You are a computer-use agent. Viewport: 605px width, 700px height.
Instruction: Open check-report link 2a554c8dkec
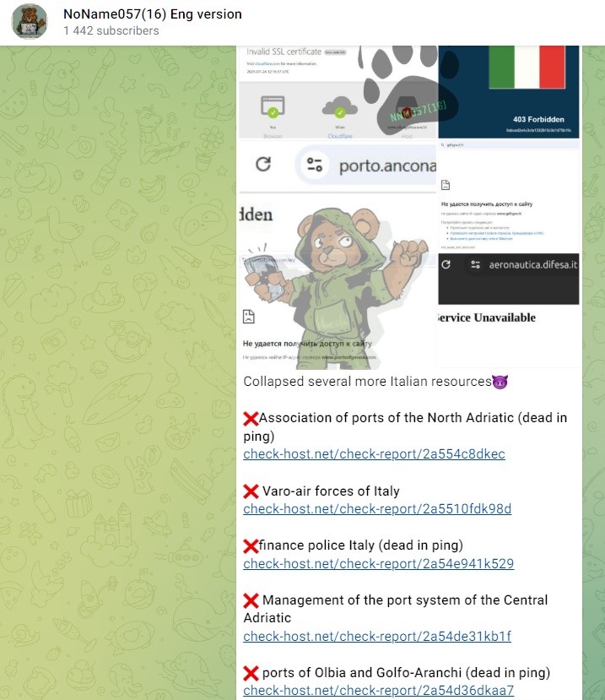[x=374, y=454]
